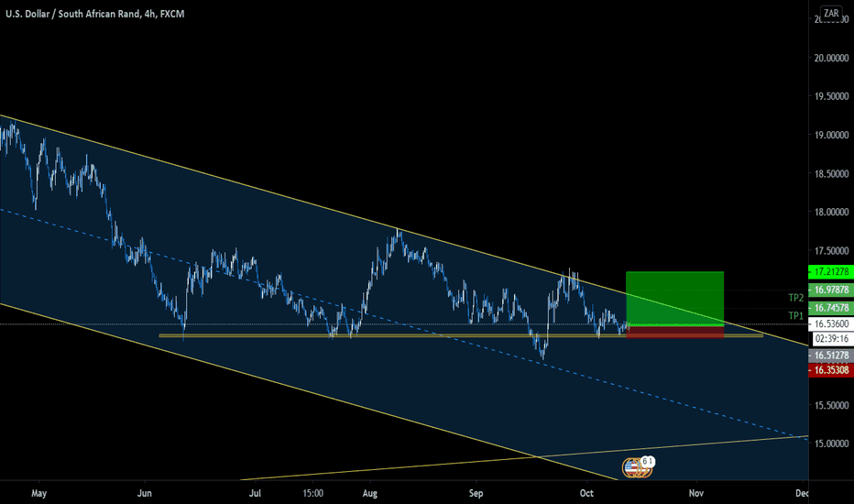Click the 16.74578 price label

831,307
